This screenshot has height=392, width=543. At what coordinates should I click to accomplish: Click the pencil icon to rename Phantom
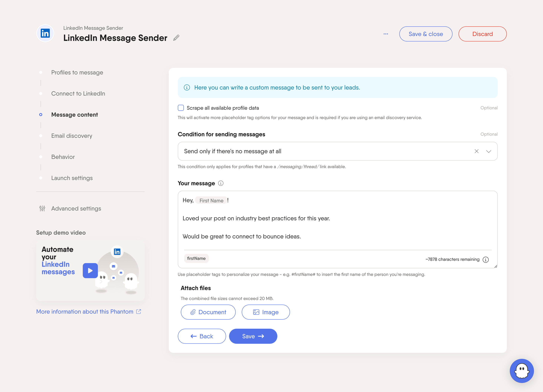(x=176, y=38)
